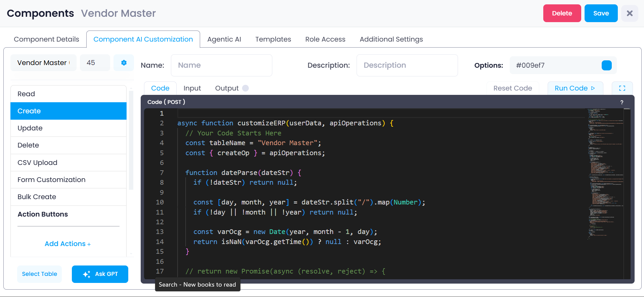Click the gear settings icon beside 45
644x297 pixels.
(124, 63)
